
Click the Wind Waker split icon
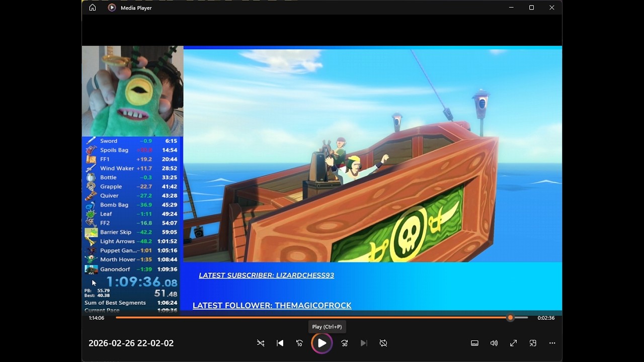click(x=91, y=168)
